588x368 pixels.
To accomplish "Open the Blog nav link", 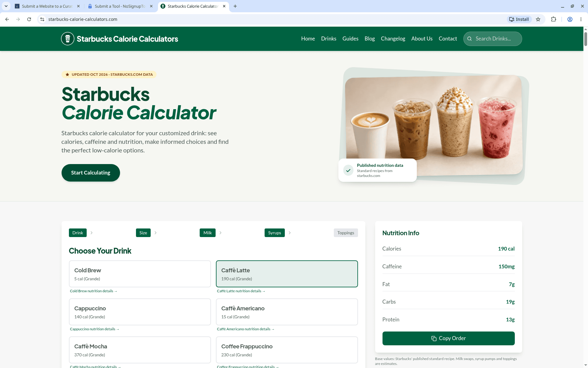I will pos(370,39).
